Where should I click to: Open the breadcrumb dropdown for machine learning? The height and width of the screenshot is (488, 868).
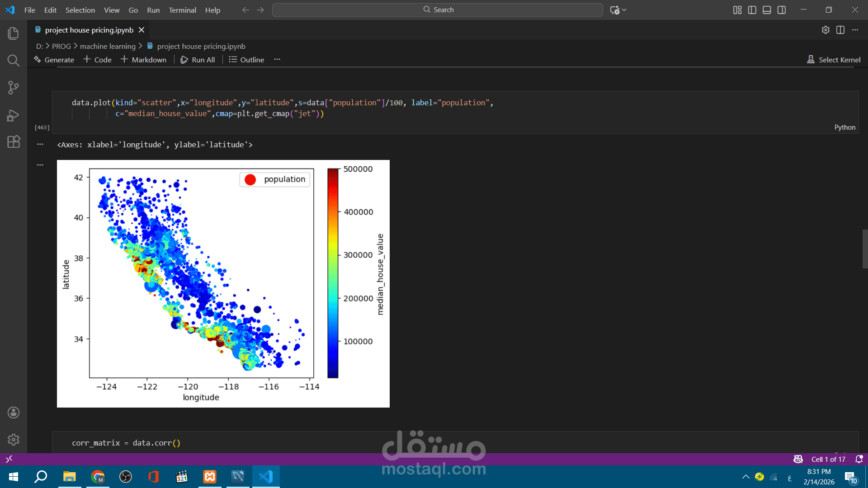(108, 46)
